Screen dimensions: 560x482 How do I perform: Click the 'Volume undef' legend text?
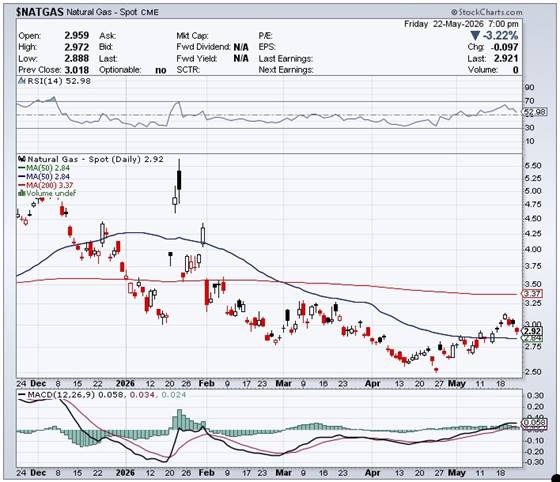coord(51,194)
